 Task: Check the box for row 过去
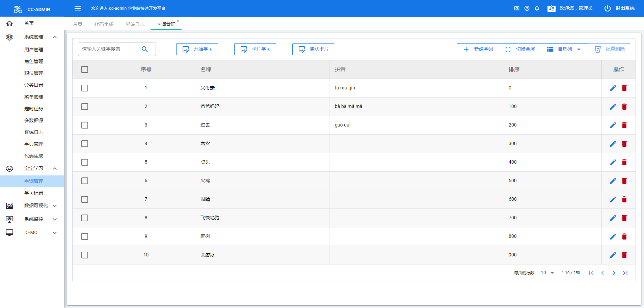coord(85,125)
